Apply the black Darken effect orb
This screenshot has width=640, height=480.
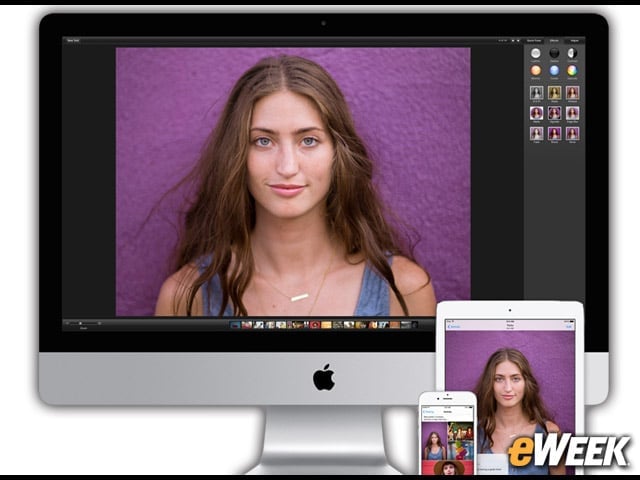coord(554,53)
